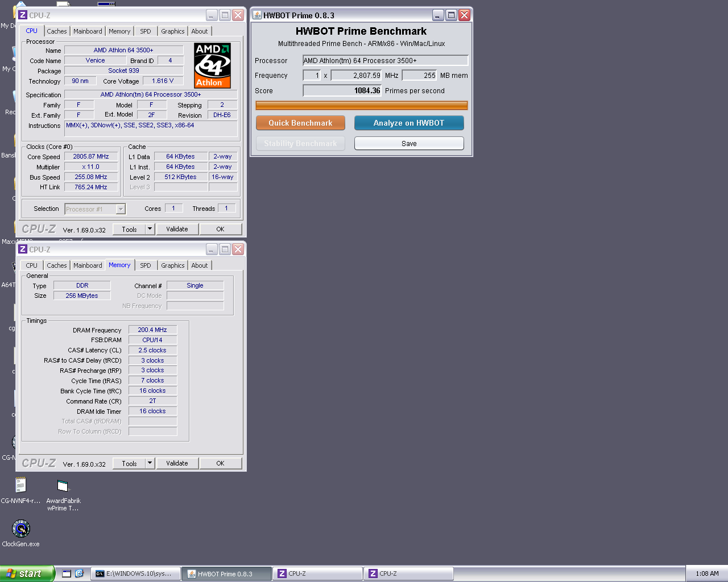728x582 pixels.
Task: Click Tools button in lower CPU-Z window
Action: point(129,463)
